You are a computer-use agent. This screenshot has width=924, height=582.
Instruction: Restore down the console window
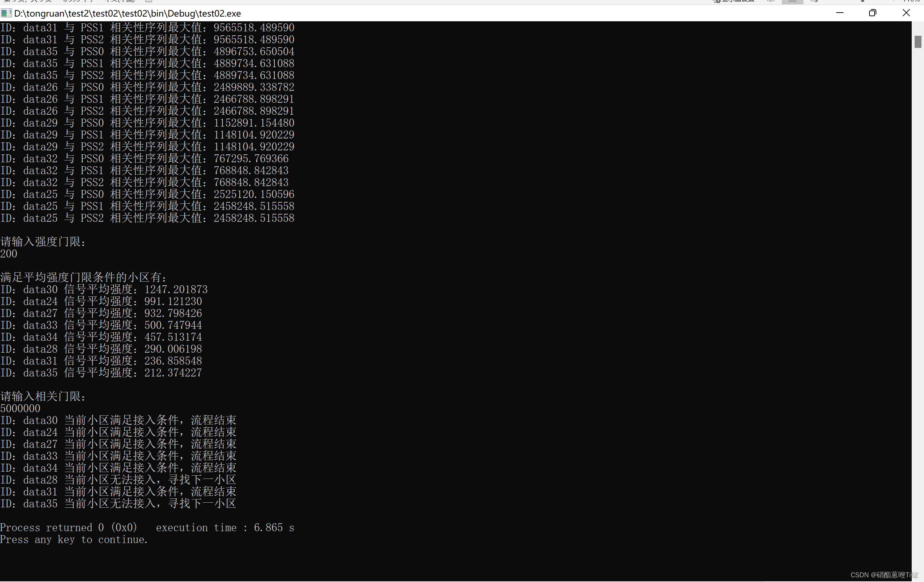pos(873,13)
